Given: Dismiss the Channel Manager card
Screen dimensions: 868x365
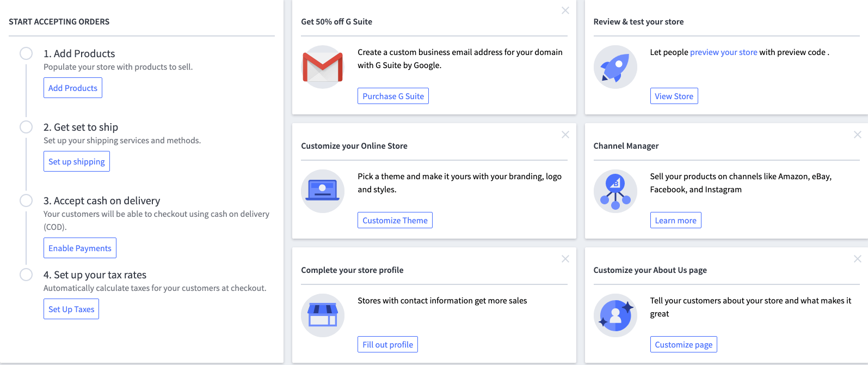Looking at the screenshot, I should (x=858, y=135).
